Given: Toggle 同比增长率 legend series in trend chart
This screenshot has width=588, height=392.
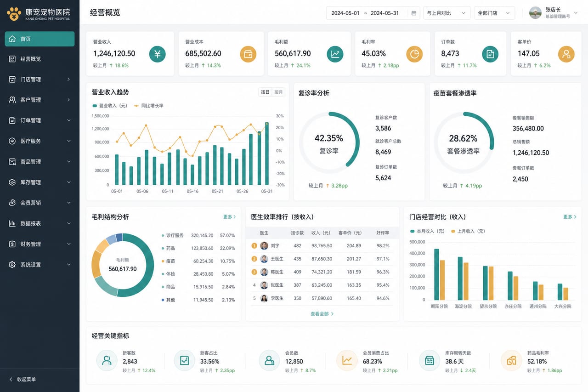Looking at the screenshot, I should [x=148, y=106].
